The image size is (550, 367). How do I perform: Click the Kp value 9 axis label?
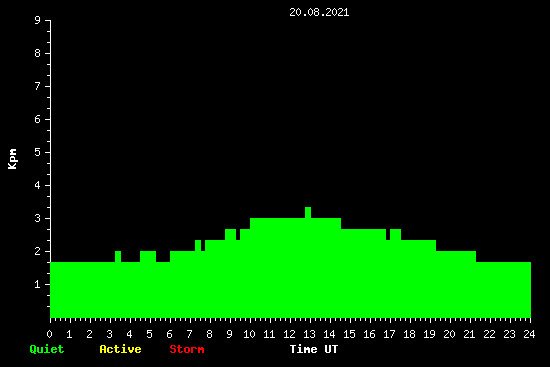pos(38,20)
